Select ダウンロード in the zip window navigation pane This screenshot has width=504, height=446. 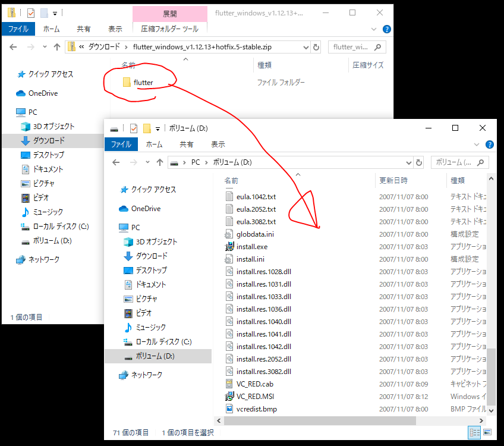click(49, 140)
